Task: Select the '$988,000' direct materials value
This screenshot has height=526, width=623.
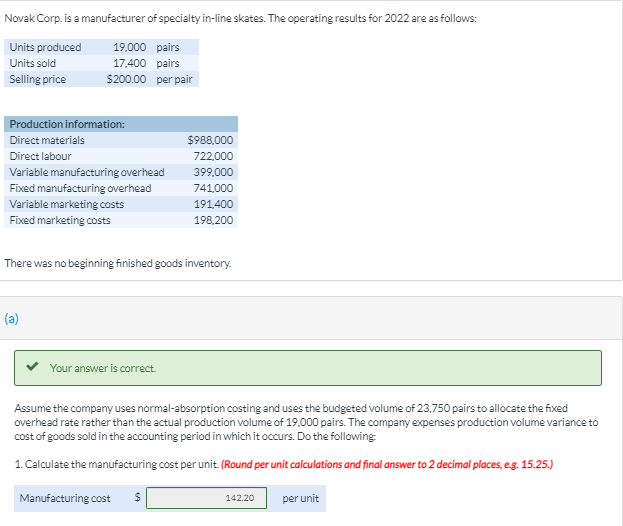Action: (210, 140)
